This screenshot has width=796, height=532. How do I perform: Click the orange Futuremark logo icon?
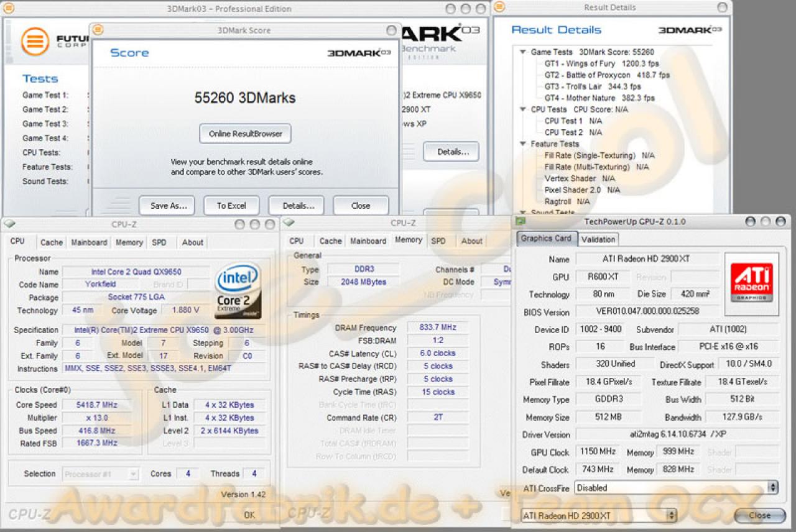tap(34, 42)
